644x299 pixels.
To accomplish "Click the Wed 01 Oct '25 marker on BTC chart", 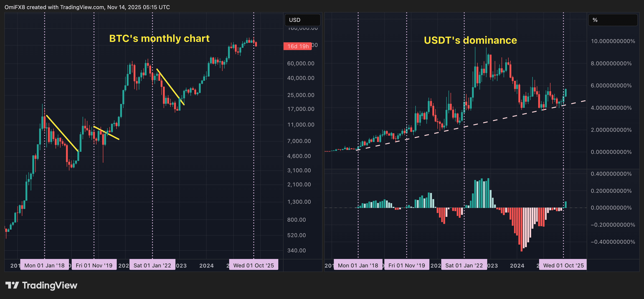I will pos(254,265).
